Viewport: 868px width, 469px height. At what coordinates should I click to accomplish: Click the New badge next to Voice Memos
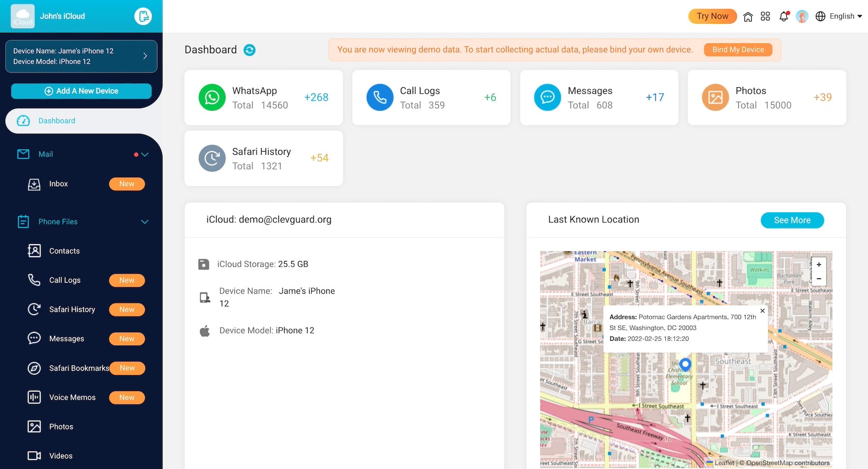click(127, 397)
